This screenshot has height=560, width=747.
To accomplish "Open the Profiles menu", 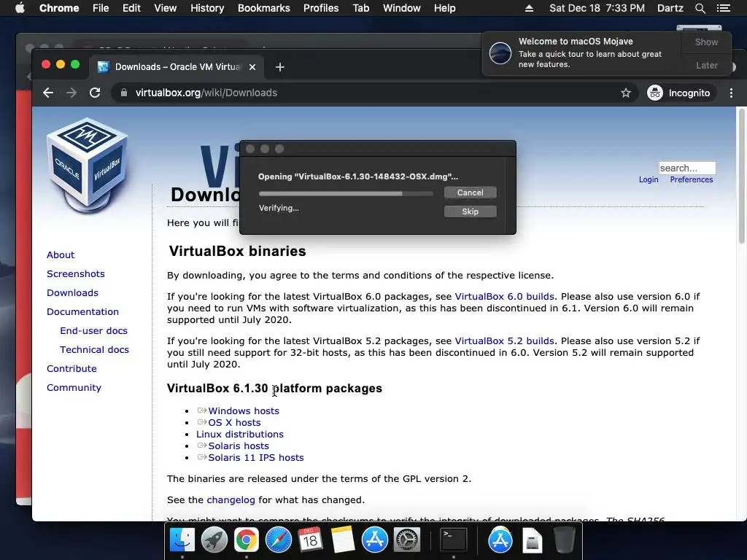I will [x=321, y=8].
